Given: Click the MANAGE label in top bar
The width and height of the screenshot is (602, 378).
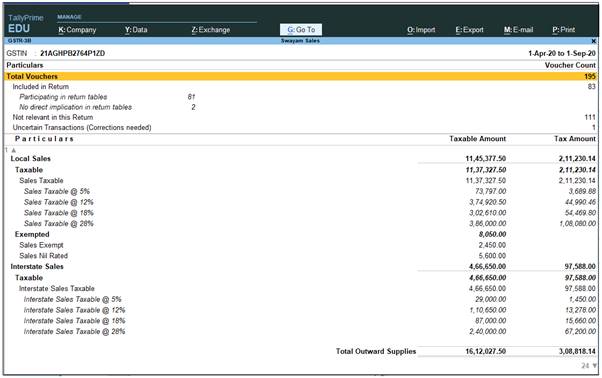Looking at the screenshot, I should 69,17.
